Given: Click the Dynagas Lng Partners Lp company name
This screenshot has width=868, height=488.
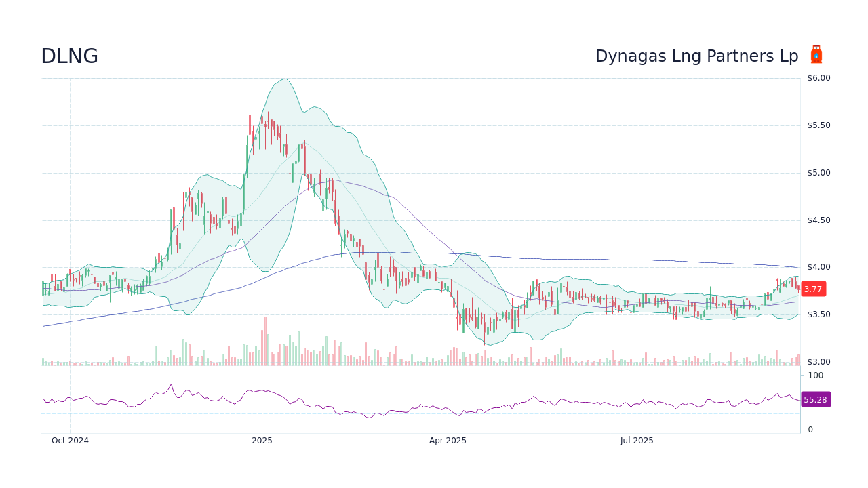Looking at the screenshot, I should point(697,56).
